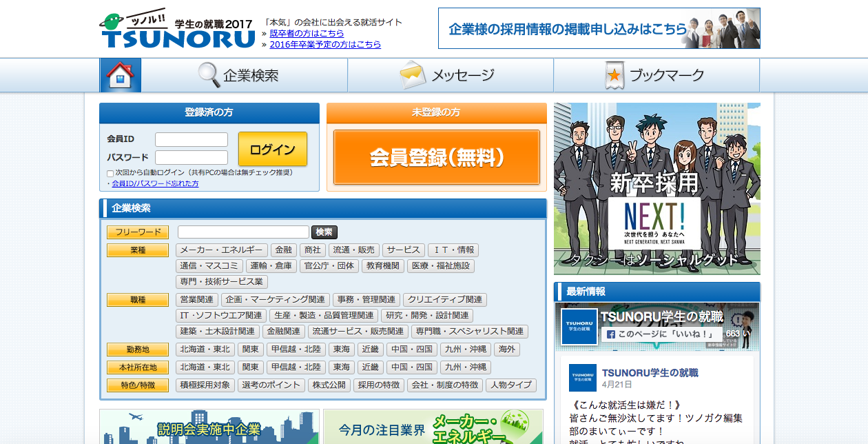
Task: Click the 特色/特徴 category label
Action: (x=138, y=385)
